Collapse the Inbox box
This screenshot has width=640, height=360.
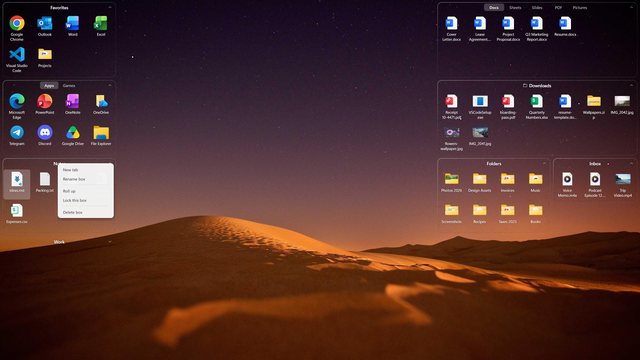click(x=631, y=164)
